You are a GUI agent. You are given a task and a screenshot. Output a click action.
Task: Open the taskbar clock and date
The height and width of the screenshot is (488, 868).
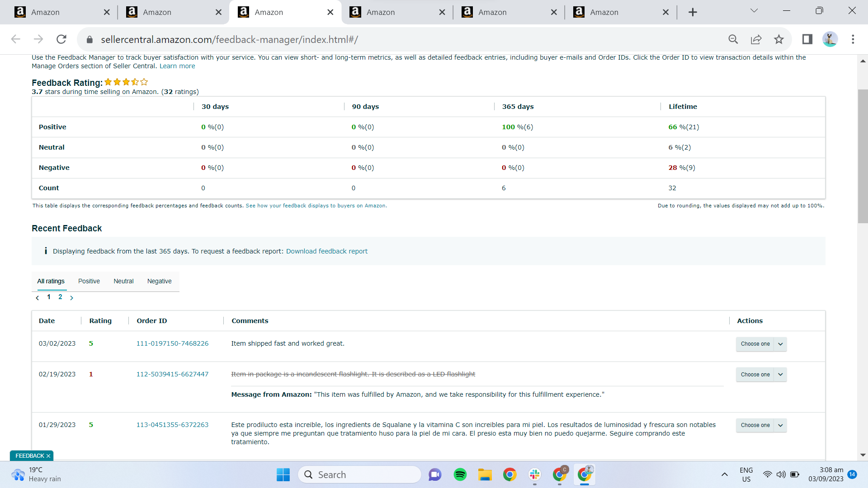click(x=826, y=474)
